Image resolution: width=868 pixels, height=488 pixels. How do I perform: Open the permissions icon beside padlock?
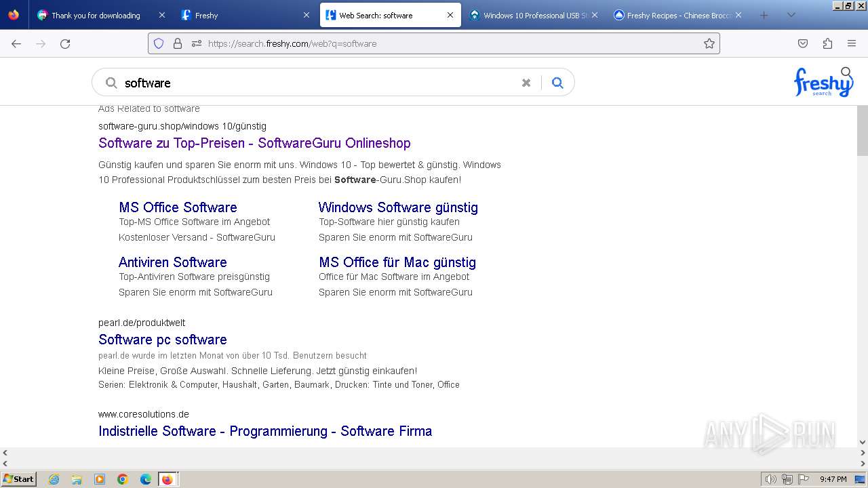click(197, 43)
